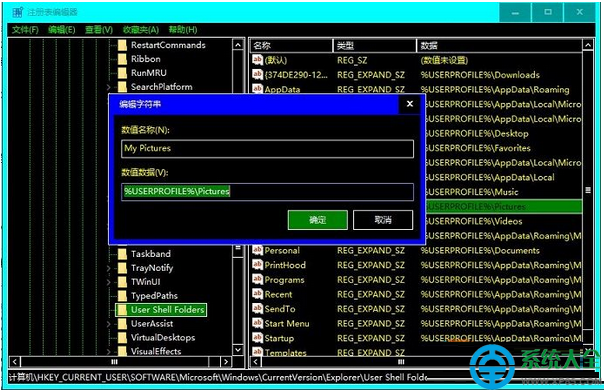
Task: Click the string icon of Programs value
Action: tap(257, 280)
